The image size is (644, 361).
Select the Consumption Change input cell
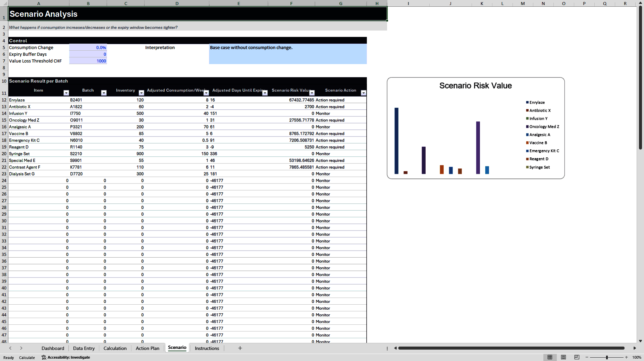point(88,48)
